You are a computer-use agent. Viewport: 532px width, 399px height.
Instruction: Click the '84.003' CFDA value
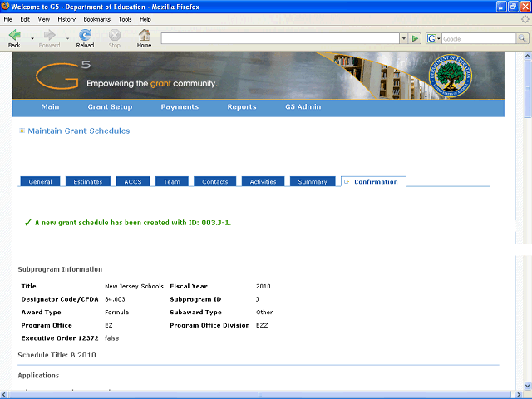tap(115, 299)
